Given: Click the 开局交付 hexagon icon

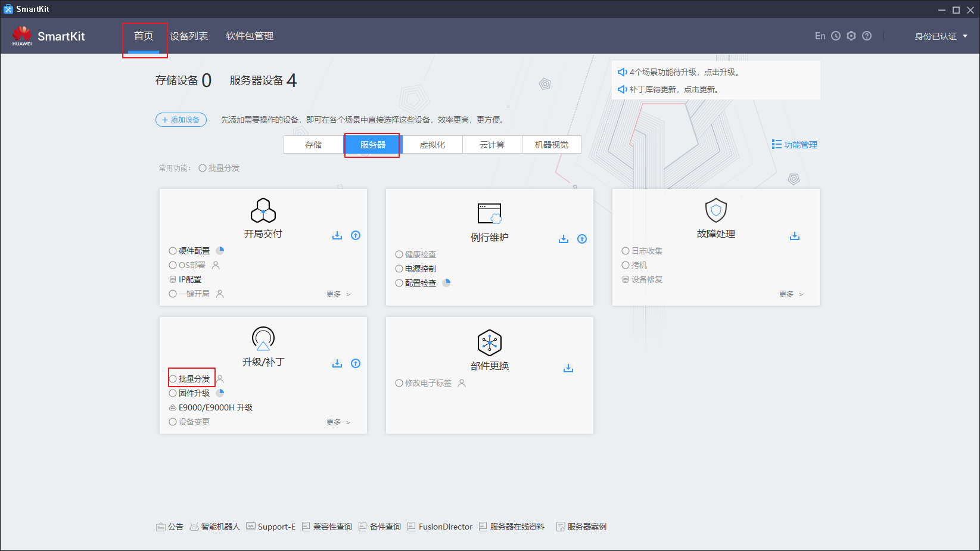Looking at the screenshot, I should tap(263, 210).
